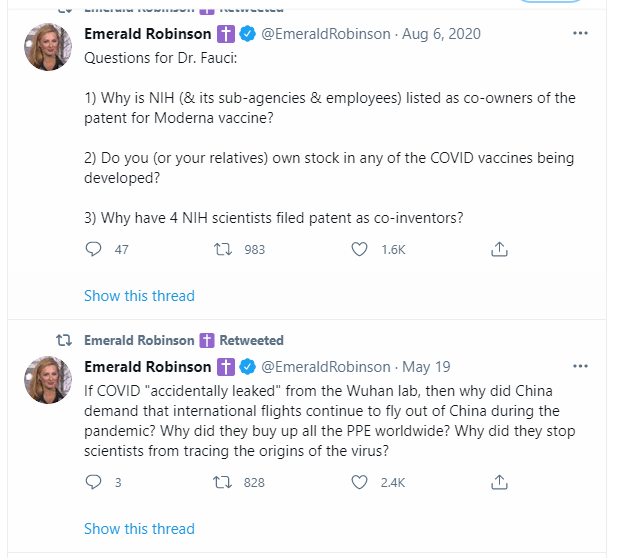622x558 pixels.
Task: Show thread for the Wuhan lab tweet
Action: pyautogui.click(x=139, y=529)
